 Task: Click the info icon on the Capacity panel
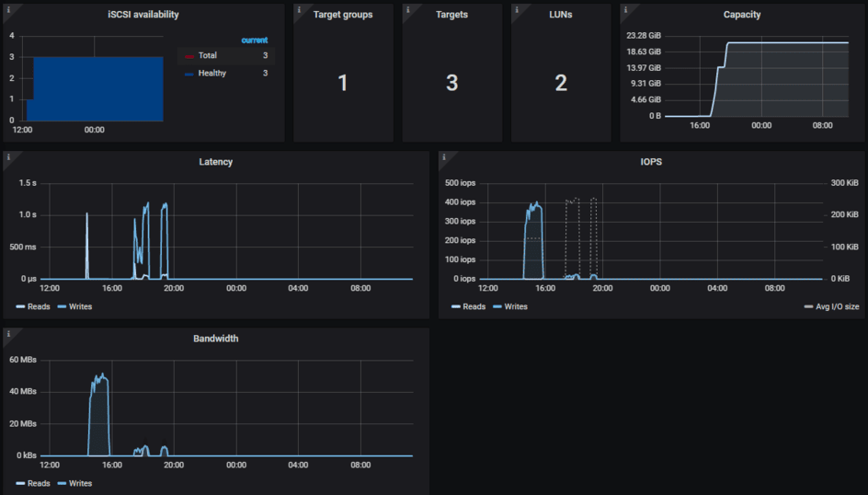(625, 9)
